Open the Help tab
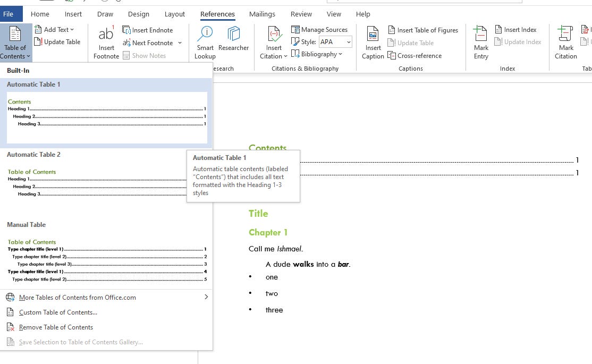This screenshot has height=364, width=592. 363,14
